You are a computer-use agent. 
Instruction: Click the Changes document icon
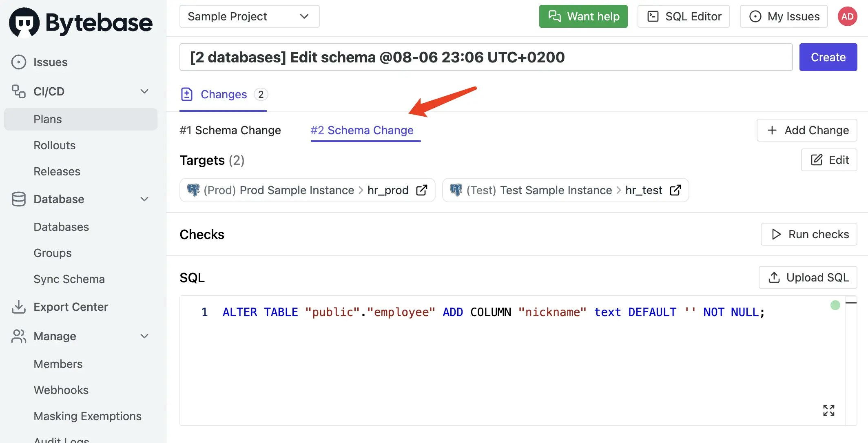[x=187, y=94]
